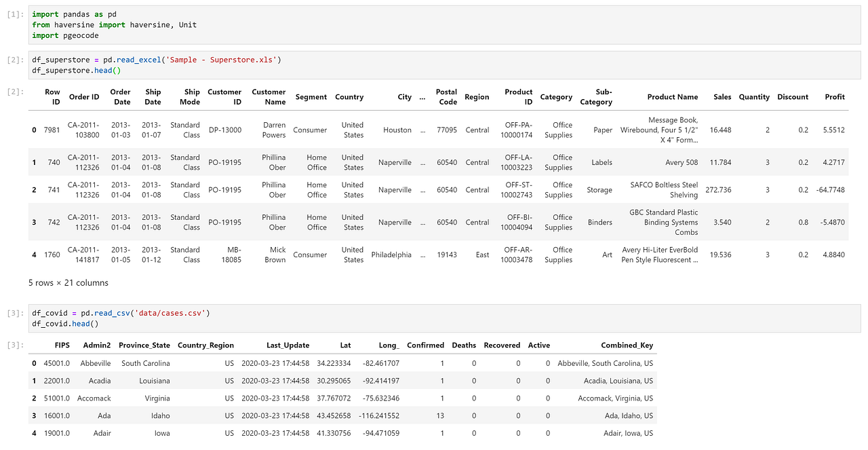
Task: Click the execution prompt [3]
Action: (13, 312)
